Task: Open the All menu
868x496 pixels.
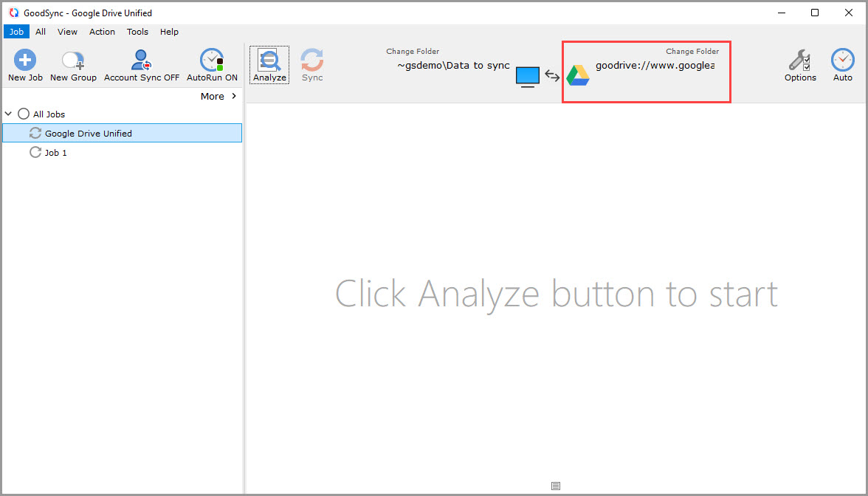Action: (x=41, y=32)
